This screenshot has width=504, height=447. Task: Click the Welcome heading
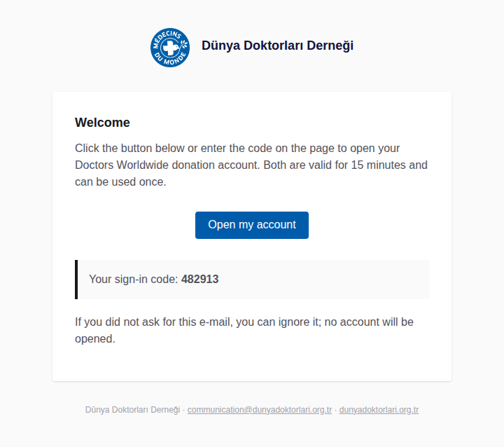click(x=102, y=123)
